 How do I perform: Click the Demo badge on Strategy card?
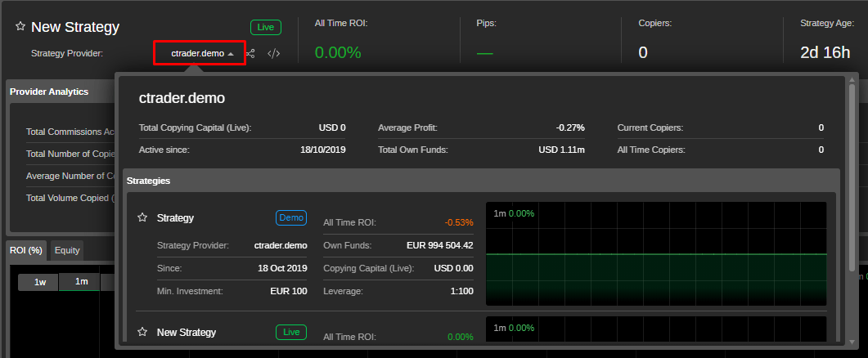click(x=291, y=218)
